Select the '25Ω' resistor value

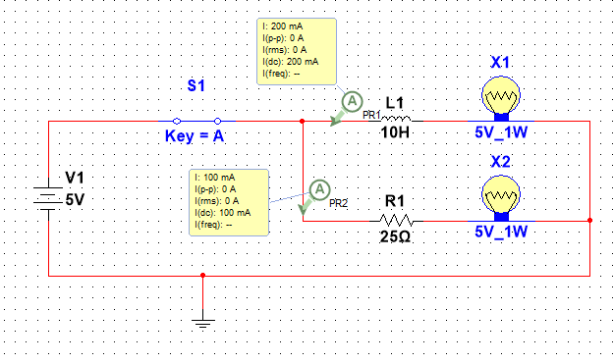(395, 236)
